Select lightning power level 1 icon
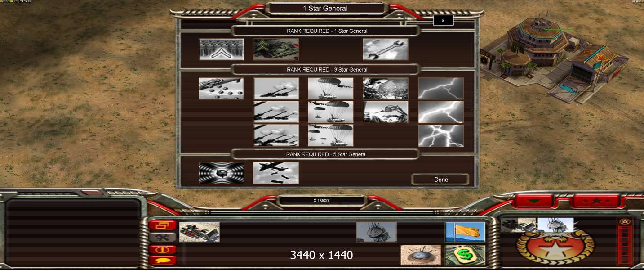This screenshot has height=270, width=644. (441, 89)
